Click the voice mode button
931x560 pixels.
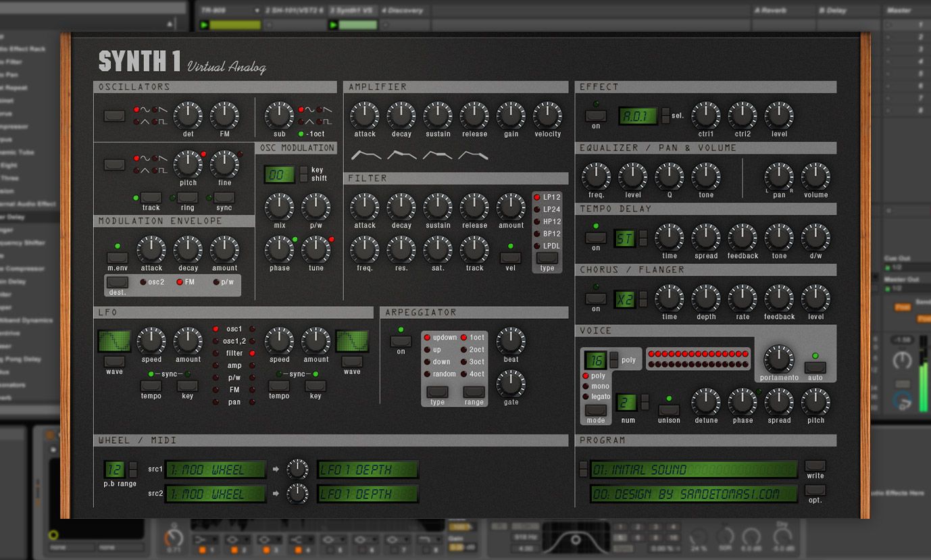click(x=596, y=409)
